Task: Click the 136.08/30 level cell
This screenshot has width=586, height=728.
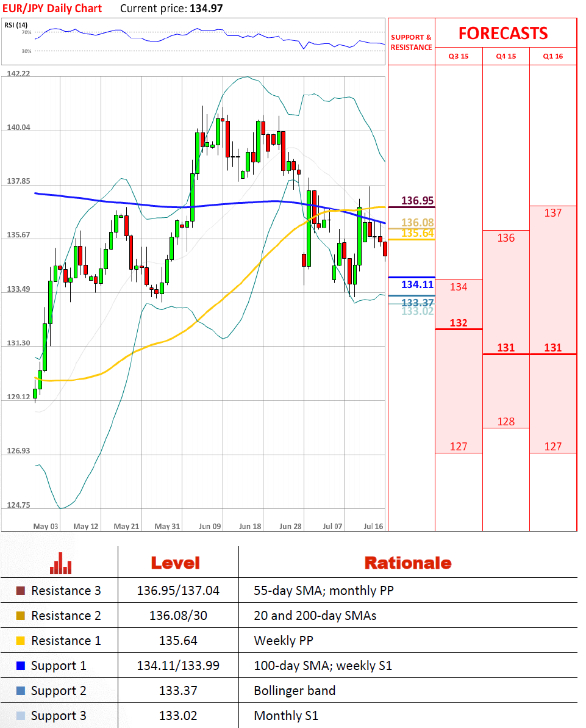Action: click(x=178, y=616)
